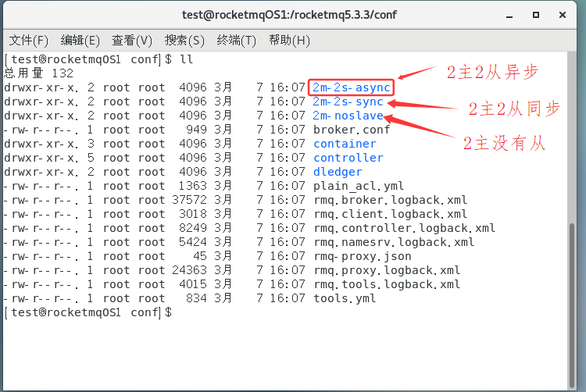Image resolution: width=586 pixels, height=392 pixels.
Task: Click the rmq-proxy.json file name
Action: click(x=362, y=256)
